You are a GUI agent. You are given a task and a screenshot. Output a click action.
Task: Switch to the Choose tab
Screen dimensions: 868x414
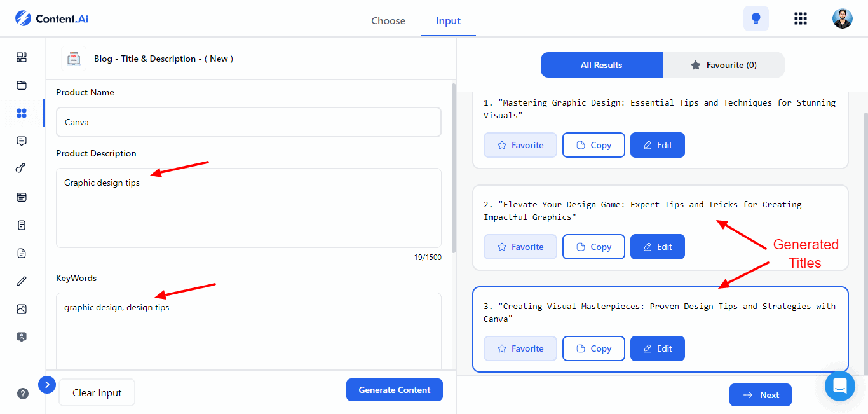pyautogui.click(x=388, y=21)
